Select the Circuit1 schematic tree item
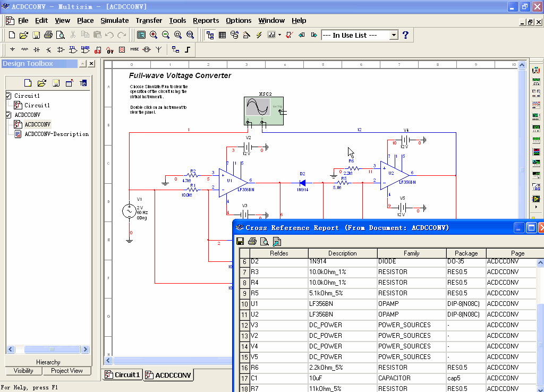Viewport: 544px width, 392px height. click(x=37, y=105)
